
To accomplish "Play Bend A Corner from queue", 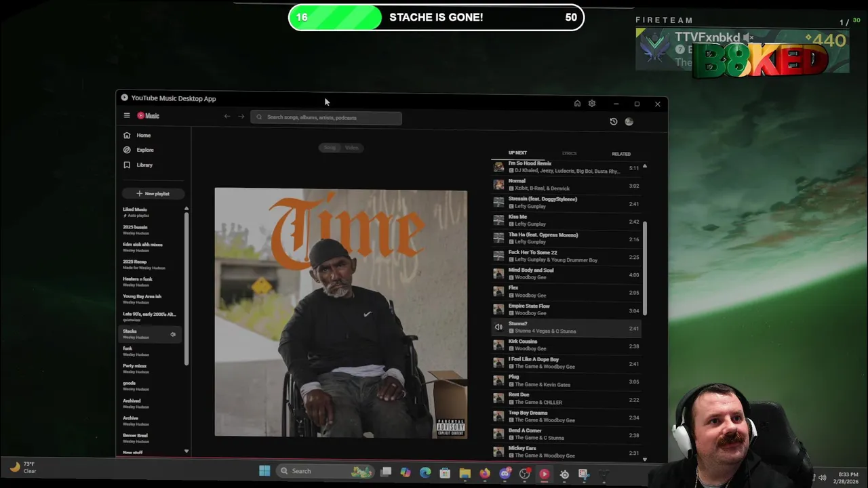I will (566, 434).
